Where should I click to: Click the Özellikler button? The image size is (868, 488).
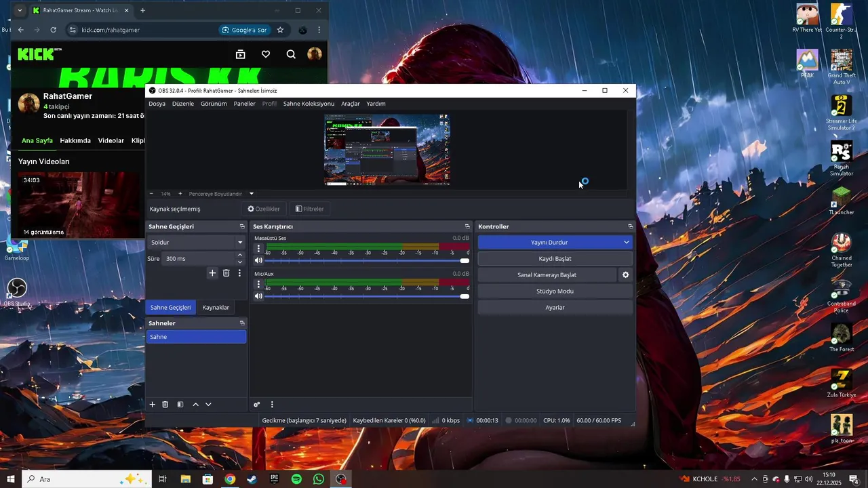point(264,209)
